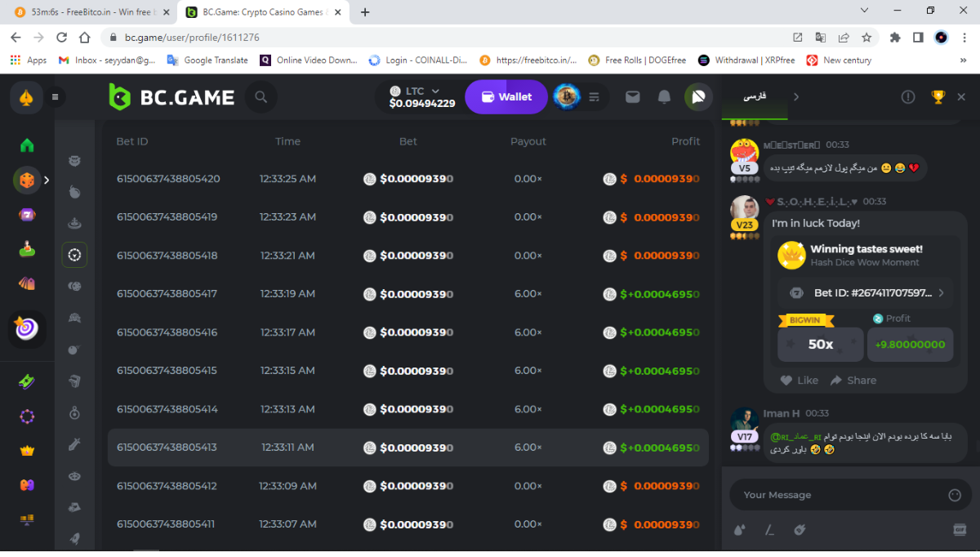Open emoji picker in message field

point(955,495)
